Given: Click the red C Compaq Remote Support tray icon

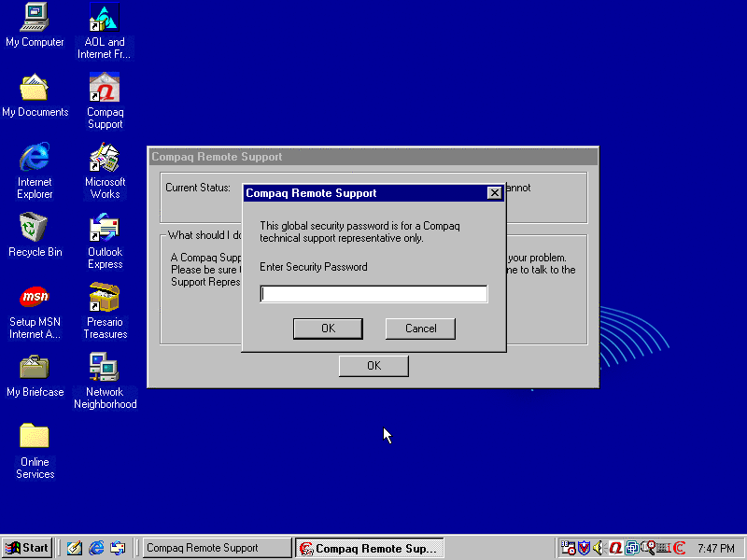Looking at the screenshot, I should pos(680,548).
